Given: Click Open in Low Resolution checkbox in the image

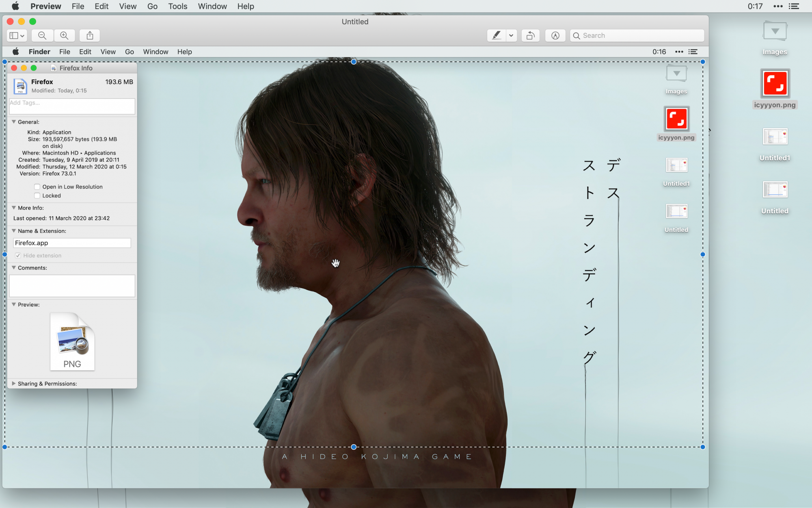Looking at the screenshot, I should [37, 187].
